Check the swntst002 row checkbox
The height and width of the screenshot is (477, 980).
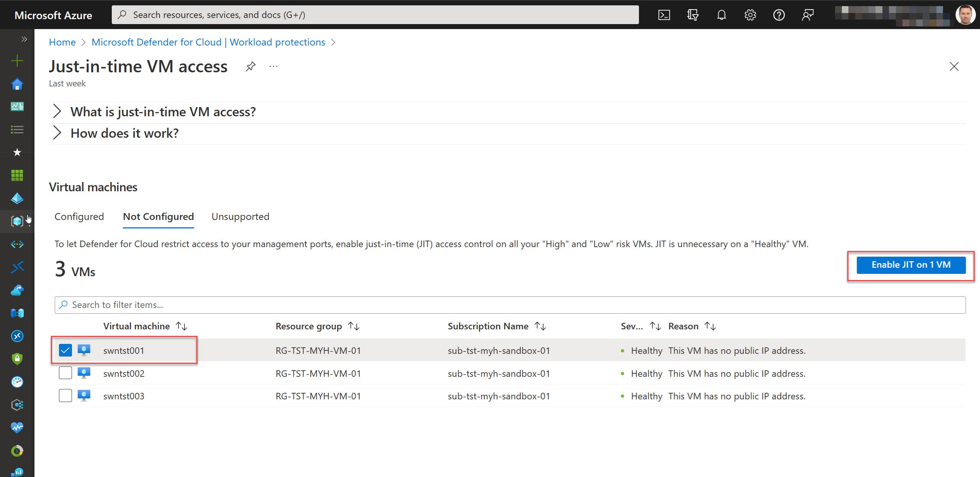click(65, 373)
